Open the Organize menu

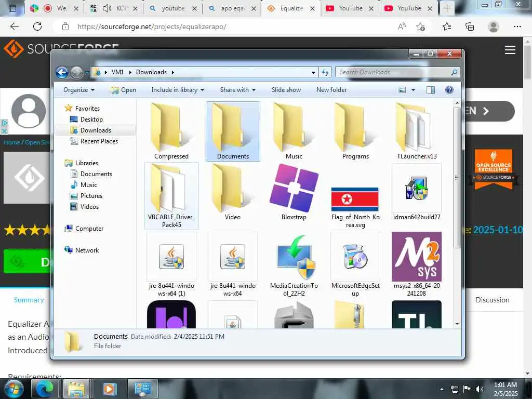click(79, 90)
